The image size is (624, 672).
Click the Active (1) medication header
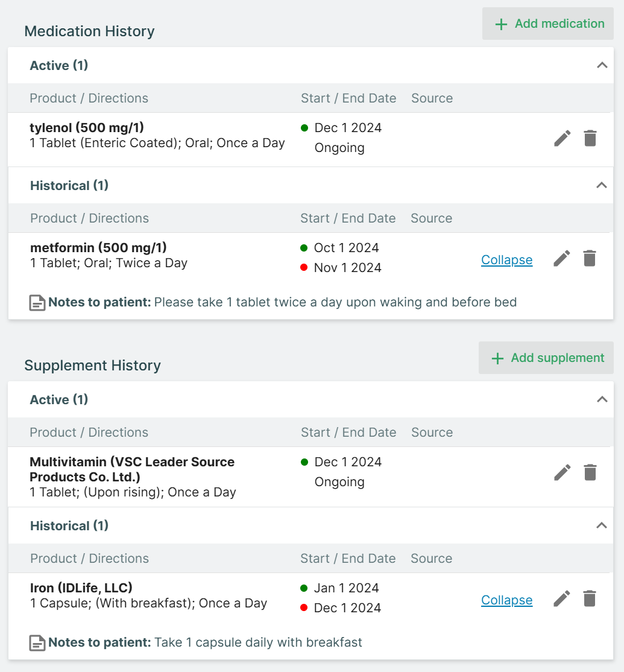point(59,65)
